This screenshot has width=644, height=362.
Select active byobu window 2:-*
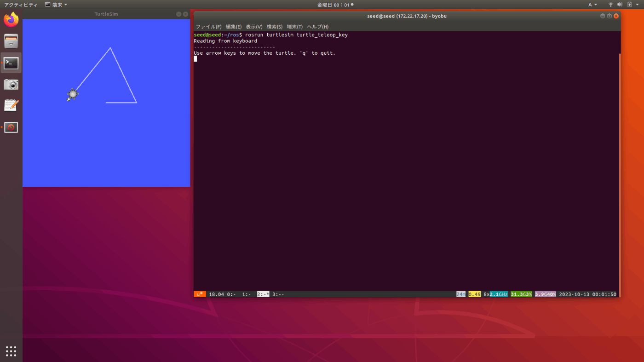pyautogui.click(x=263, y=294)
